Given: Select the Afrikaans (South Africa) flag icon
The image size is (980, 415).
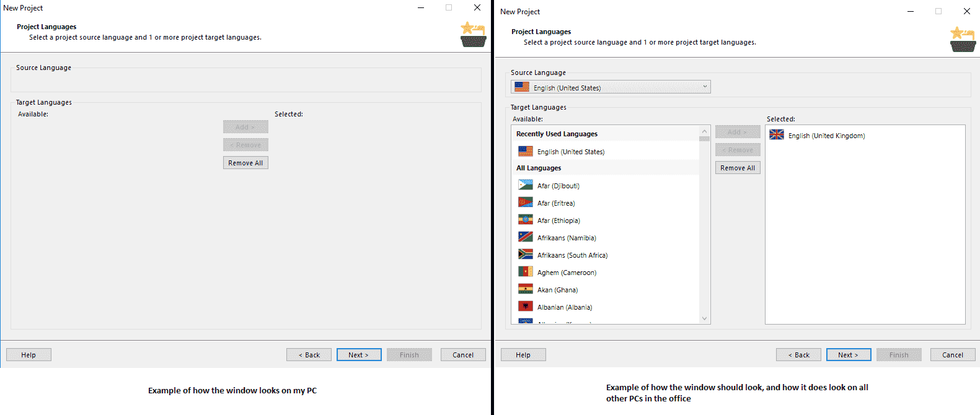Looking at the screenshot, I should [526, 255].
